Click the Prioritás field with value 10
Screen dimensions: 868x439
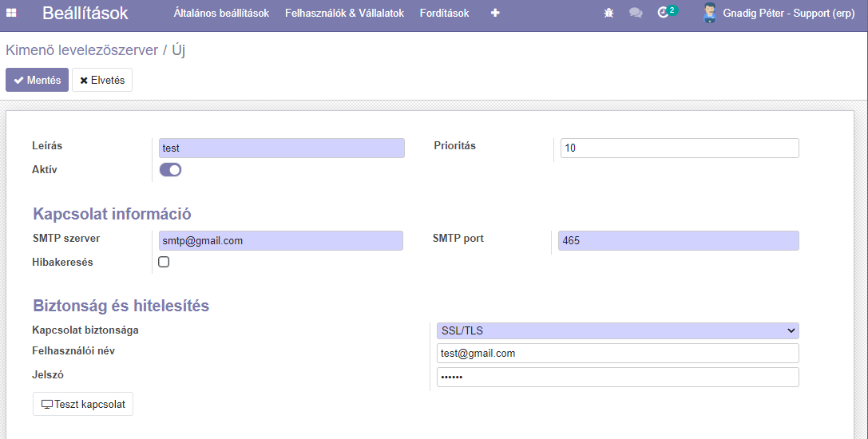680,148
